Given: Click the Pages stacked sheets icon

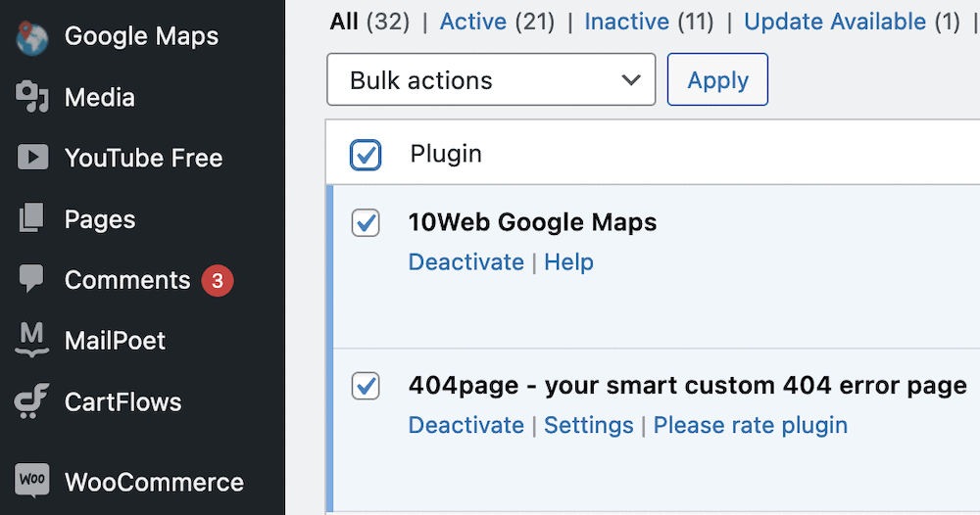Looking at the screenshot, I should click(31, 218).
